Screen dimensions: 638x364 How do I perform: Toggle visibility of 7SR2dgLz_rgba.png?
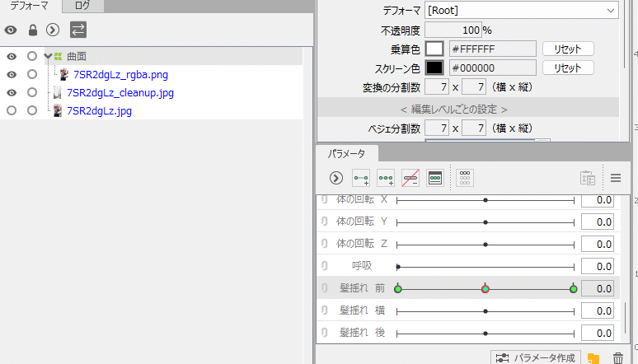coord(12,74)
